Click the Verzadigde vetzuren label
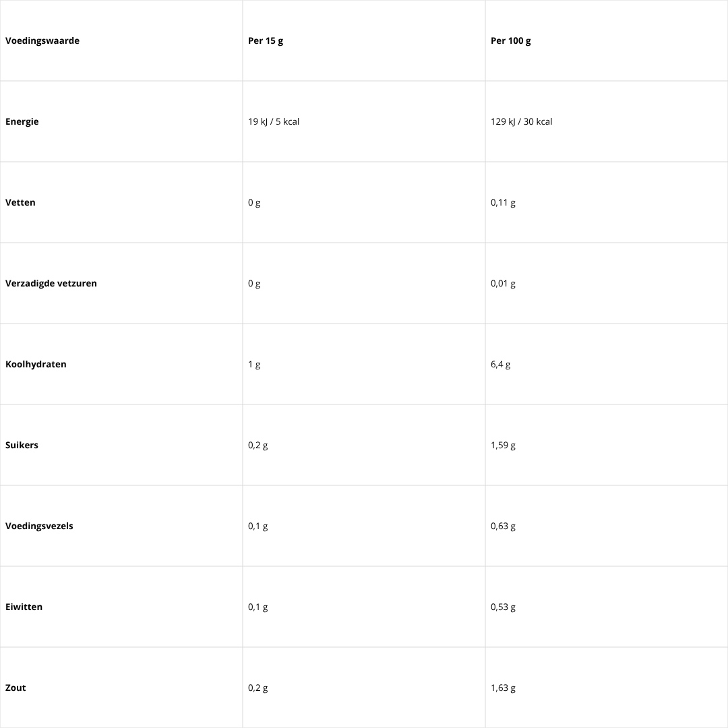The height and width of the screenshot is (728, 728). click(51, 284)
